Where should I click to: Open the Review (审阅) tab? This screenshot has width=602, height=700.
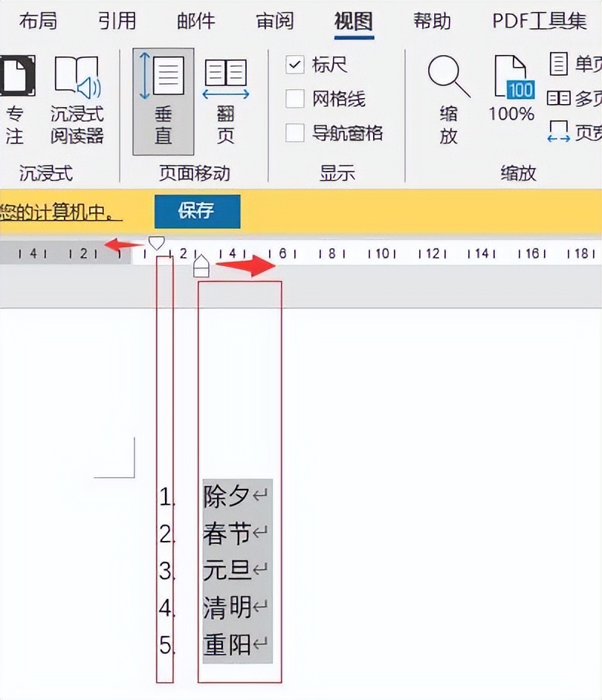(275, 21)
